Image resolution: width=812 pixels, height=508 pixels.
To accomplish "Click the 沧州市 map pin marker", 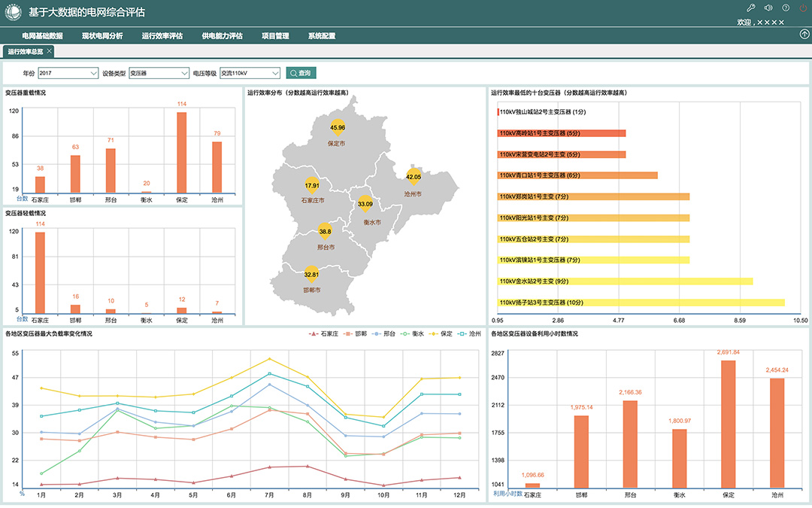I will 414,177.
